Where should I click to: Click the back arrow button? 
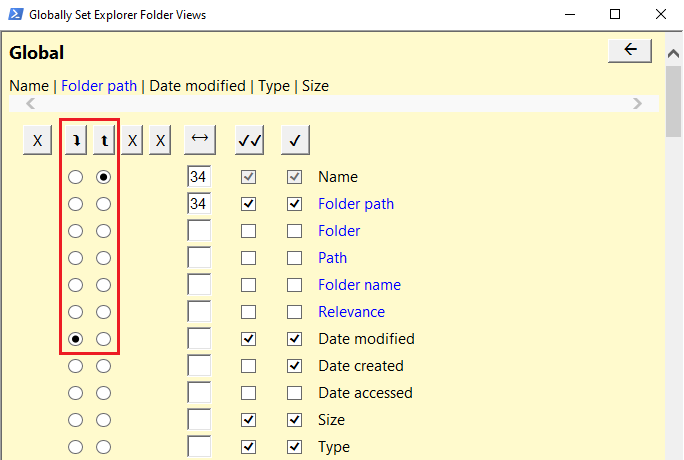point(630,51)
